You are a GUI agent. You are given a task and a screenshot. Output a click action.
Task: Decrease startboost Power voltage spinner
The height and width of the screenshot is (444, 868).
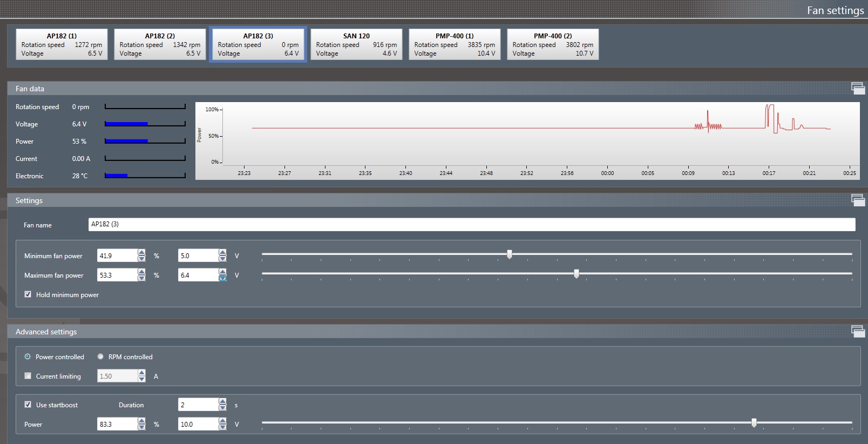coord(222,428)
